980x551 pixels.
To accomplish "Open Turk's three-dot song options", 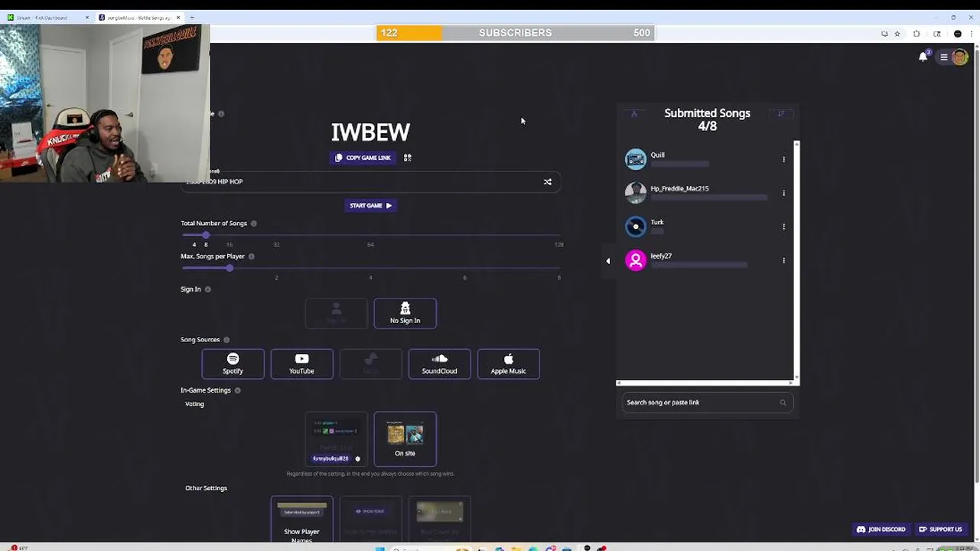I will pos(783,227).
